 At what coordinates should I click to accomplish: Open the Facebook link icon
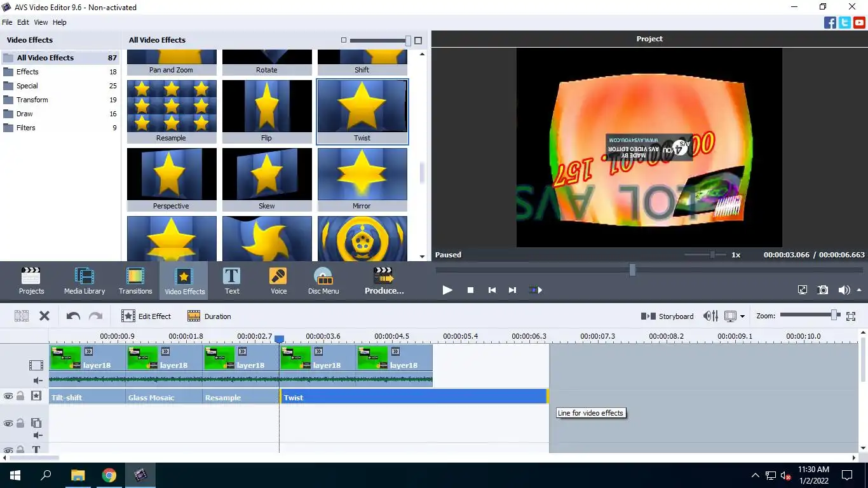click(830, 23)
